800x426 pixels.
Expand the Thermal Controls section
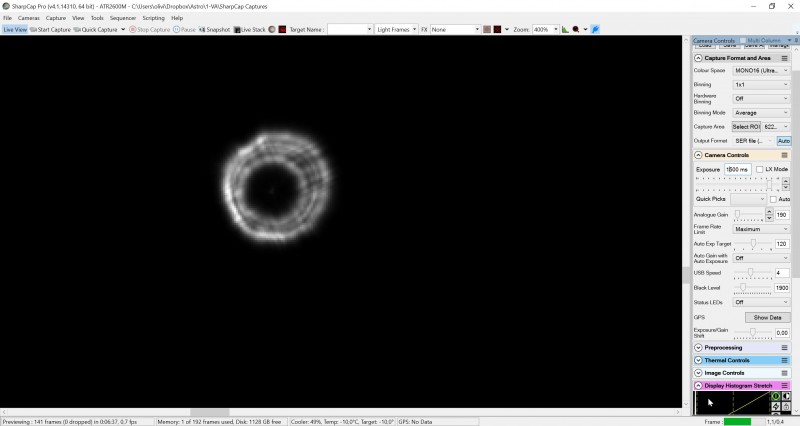(698, 360)
